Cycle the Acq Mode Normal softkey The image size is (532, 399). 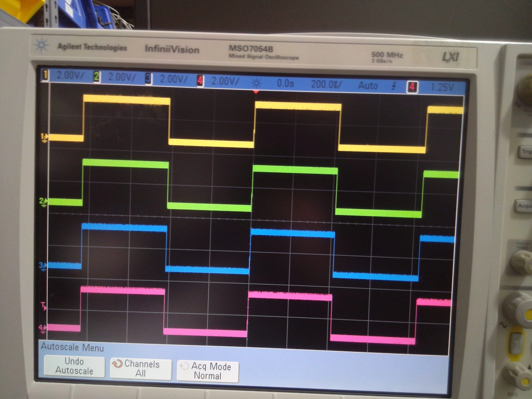207,371
